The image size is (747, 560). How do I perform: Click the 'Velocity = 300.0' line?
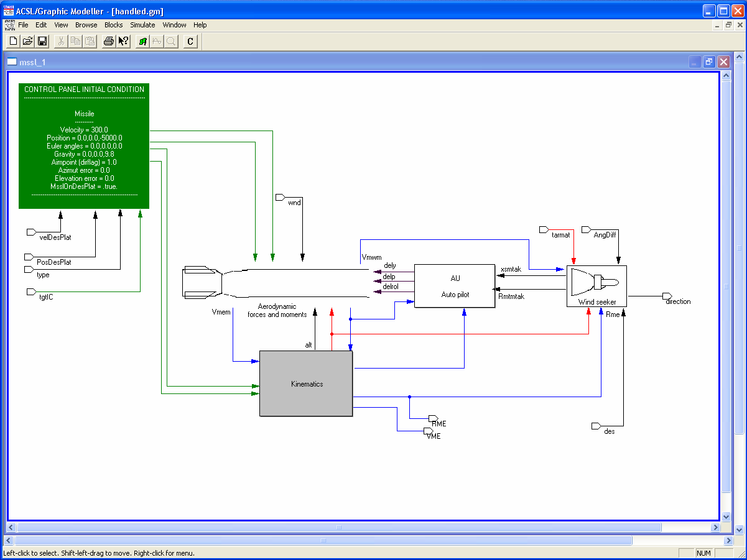point(84,130)
